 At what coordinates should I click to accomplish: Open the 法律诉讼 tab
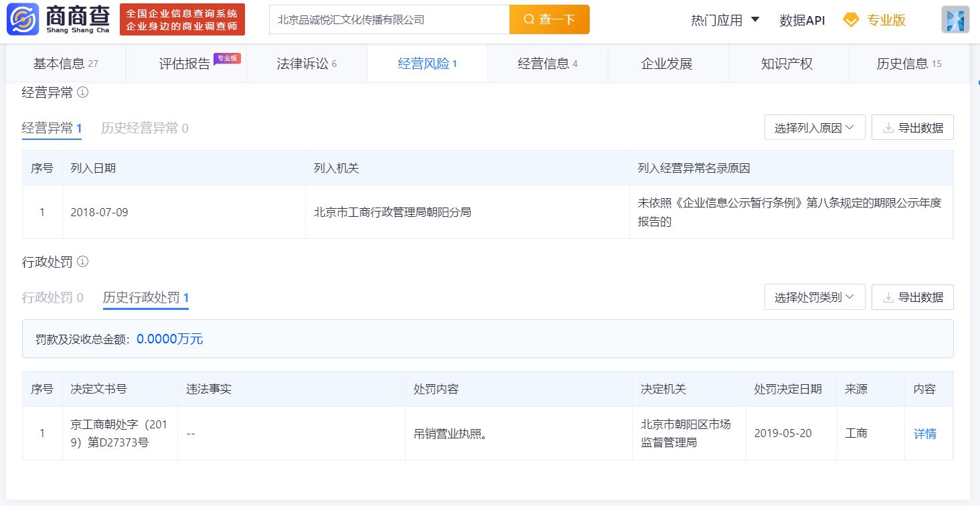pos(307,64)
